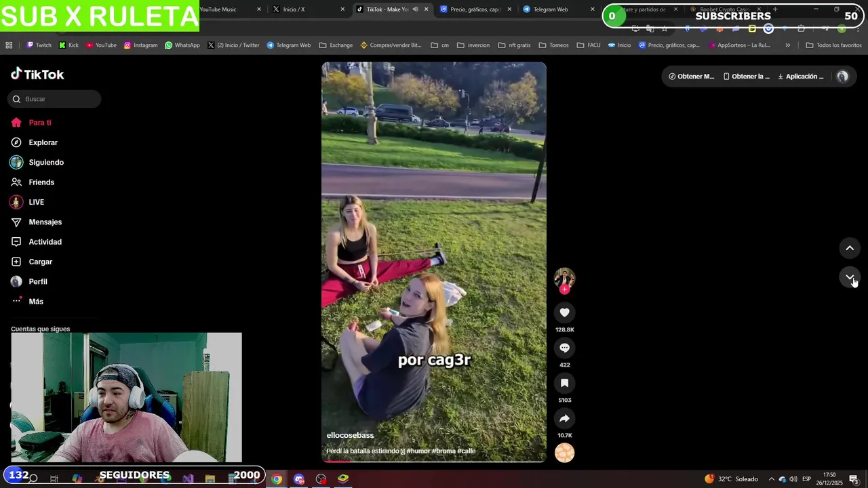Go to next video with down chevron
Viewport: 868px width, 488px height.
tap(850, 277)
